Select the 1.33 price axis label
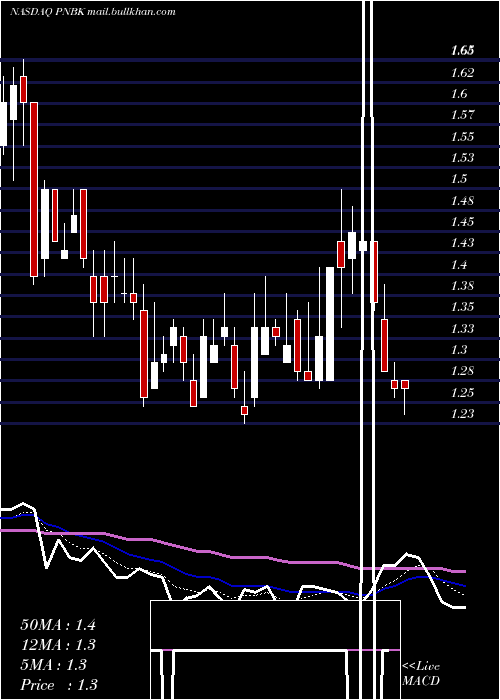This screenshot has width=500, height=700. click(x=462, y=328)
